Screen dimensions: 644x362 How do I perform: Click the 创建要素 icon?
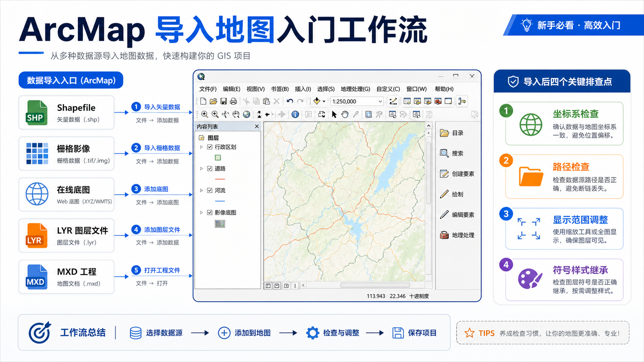[x=444, y=173]
